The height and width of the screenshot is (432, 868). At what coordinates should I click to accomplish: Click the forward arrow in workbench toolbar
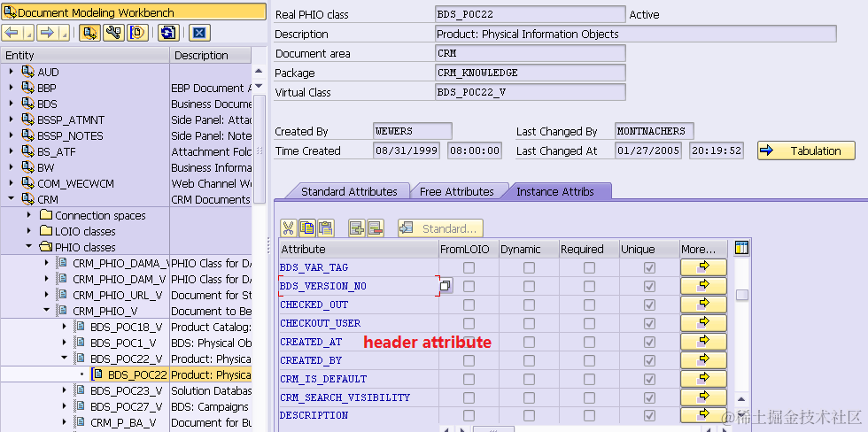point(48,33)
